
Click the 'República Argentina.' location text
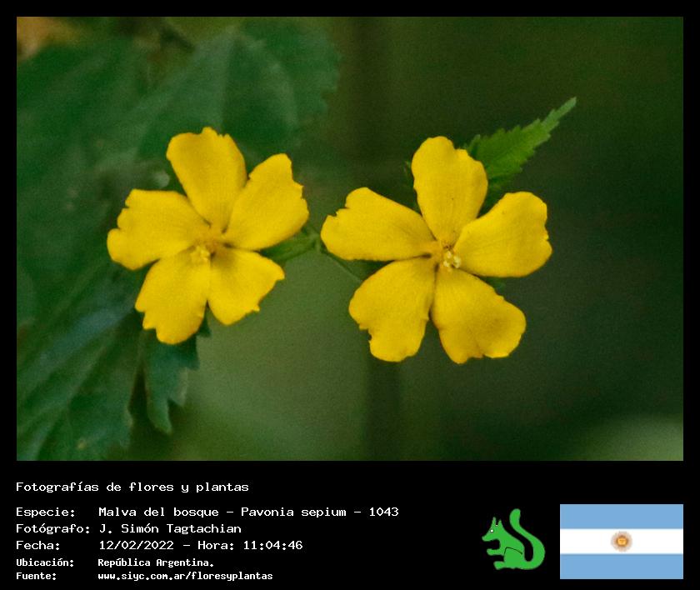click(156, 562)
